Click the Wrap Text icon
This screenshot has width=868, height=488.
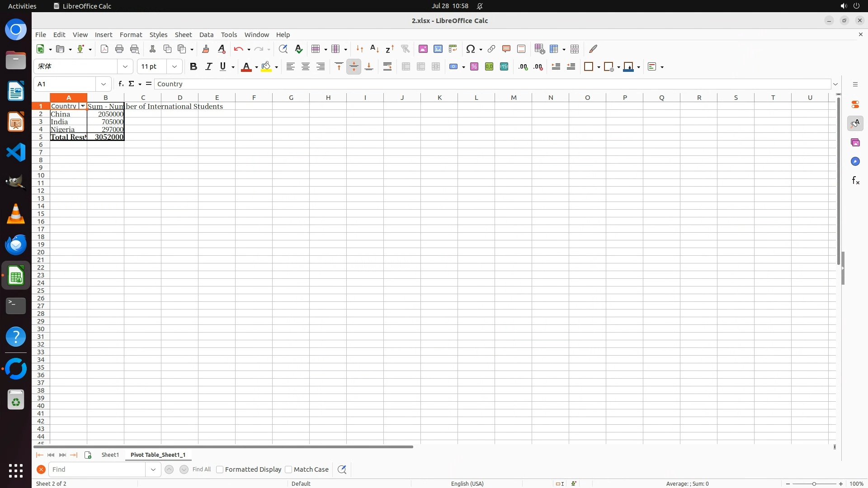[x=387, y=67]
